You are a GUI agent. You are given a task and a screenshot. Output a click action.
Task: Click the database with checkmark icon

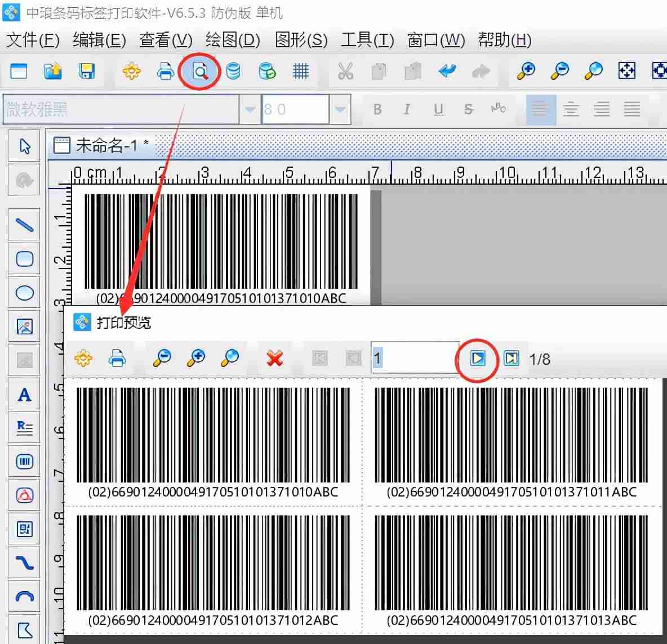point(267,71)
